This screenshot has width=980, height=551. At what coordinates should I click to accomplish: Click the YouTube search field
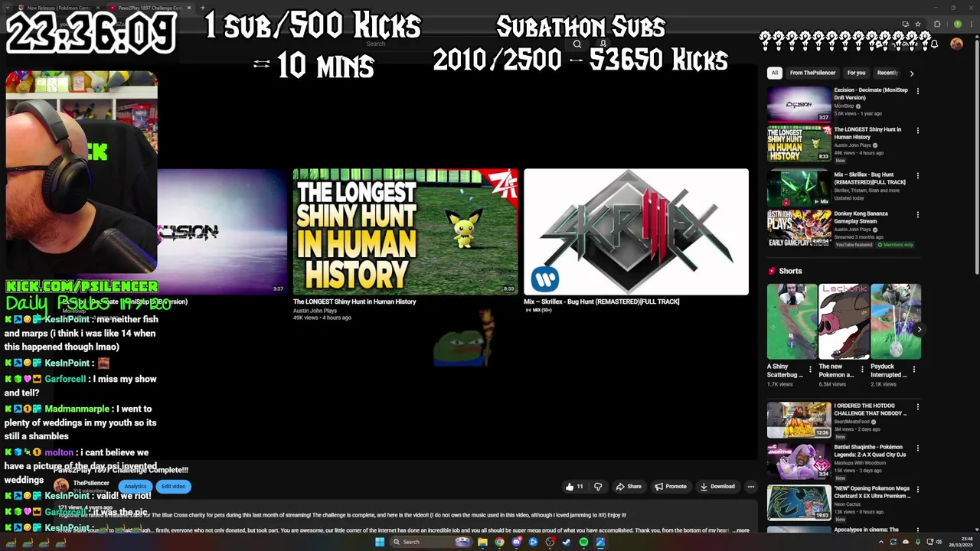(463, 44)
